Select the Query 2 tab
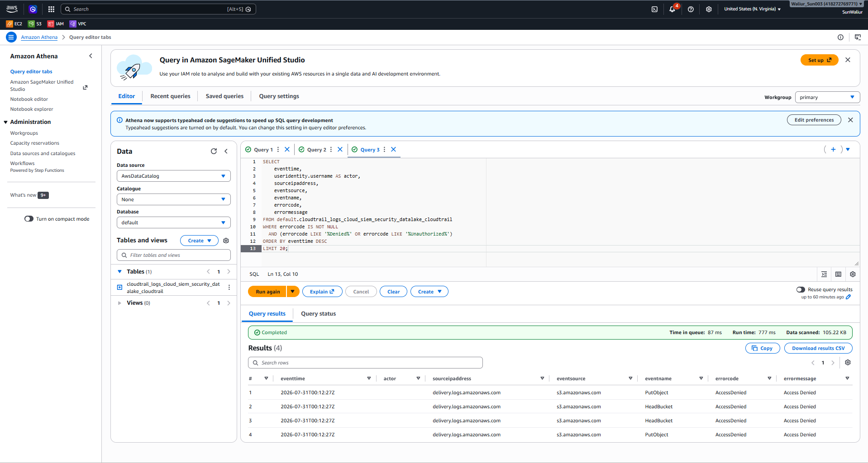Image resolution: width=868 pixels, height=463 pixels. point(316,150)
